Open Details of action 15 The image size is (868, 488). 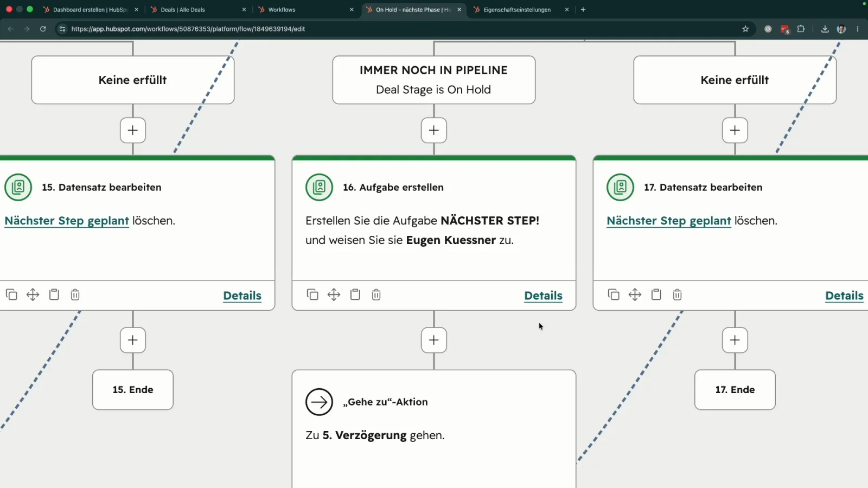click(x=242, y=296)
